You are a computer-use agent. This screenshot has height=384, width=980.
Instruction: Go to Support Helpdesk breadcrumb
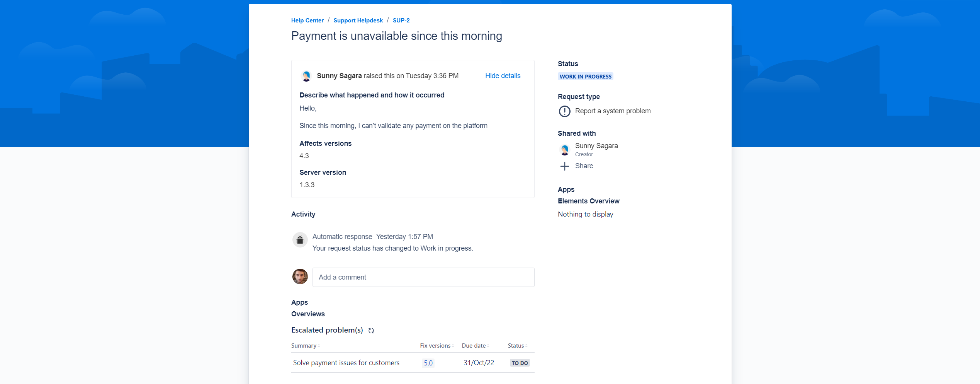point(358,20)
